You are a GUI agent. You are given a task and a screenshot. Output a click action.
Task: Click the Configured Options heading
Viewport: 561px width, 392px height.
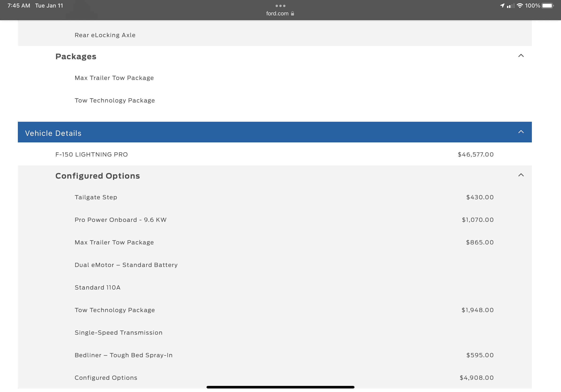pos(97,176)
